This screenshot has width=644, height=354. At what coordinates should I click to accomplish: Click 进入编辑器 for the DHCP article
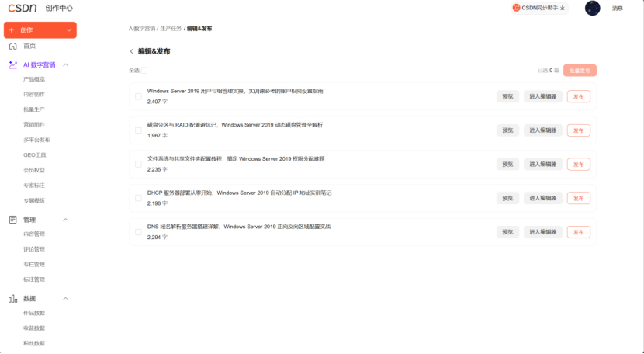coord(543,198)
